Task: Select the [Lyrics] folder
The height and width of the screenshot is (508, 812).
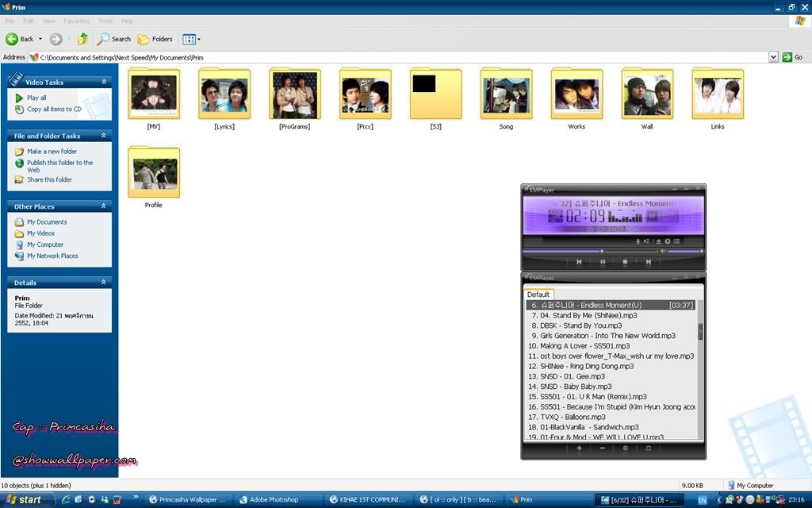Action: point(224,98)
